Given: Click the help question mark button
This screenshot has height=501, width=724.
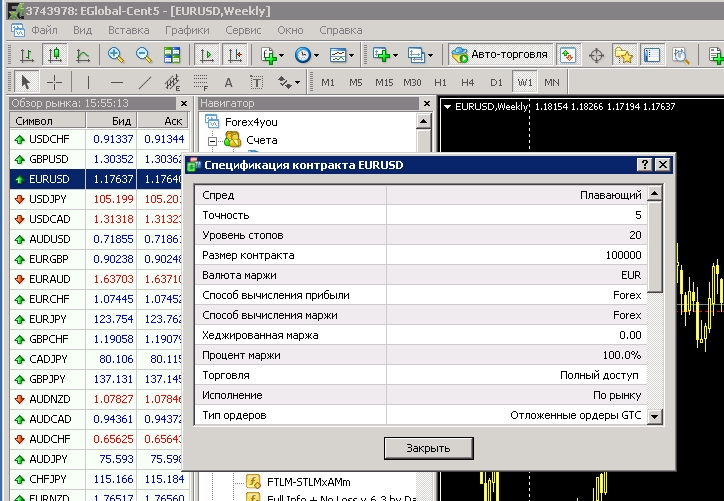Looking at the screenshot, I should tap(645, 164).
